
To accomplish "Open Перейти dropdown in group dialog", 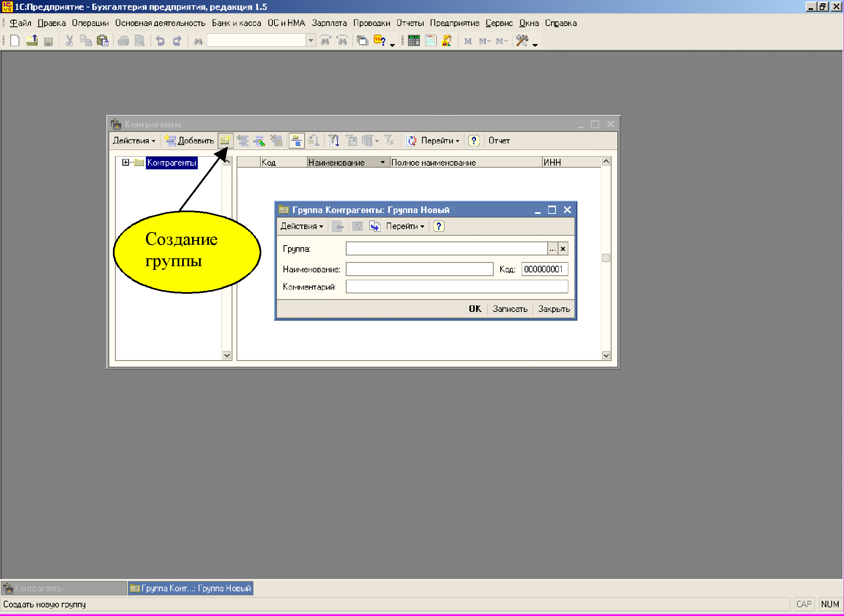I will 405,226.
